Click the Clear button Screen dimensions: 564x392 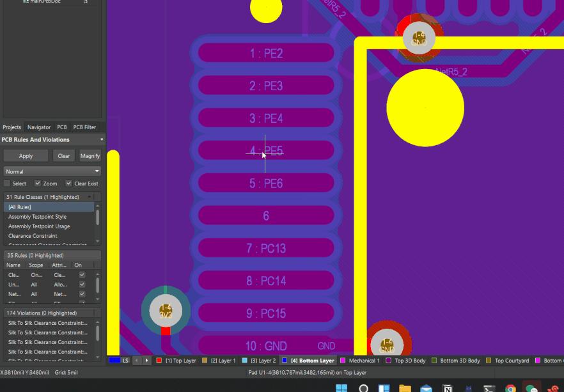tap(64, 156)
